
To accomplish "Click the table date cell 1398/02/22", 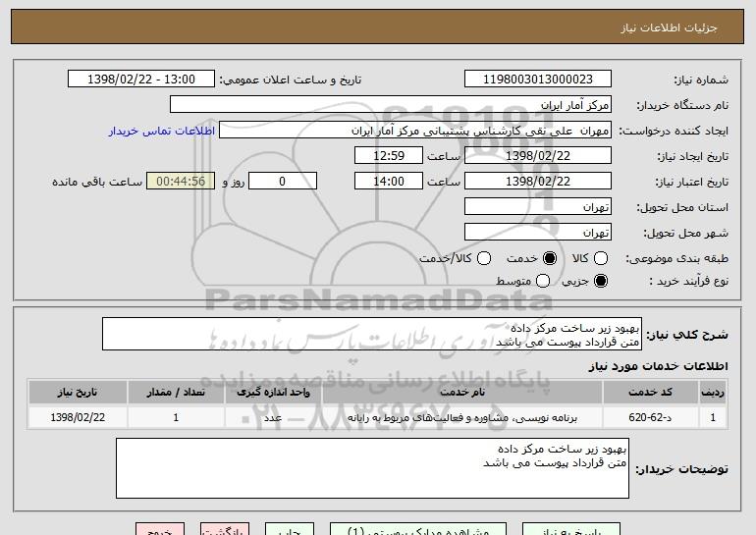I will 78,417.
